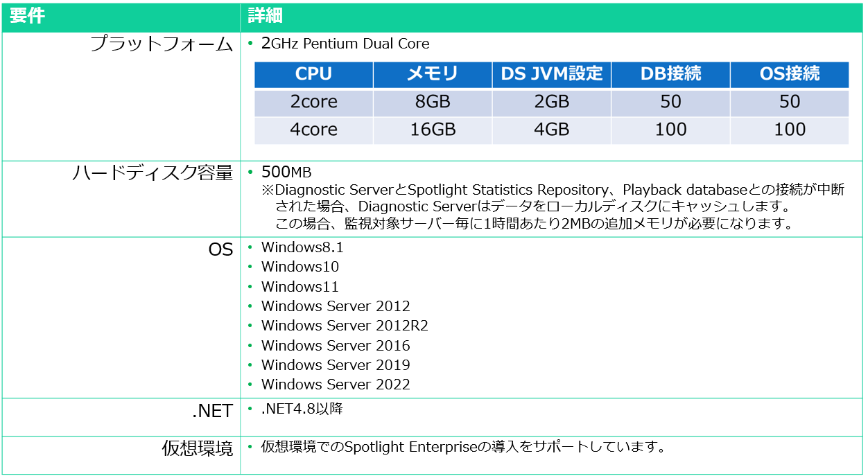Click the DB接続 header
The image size is (868, 476).
[670, 74]
